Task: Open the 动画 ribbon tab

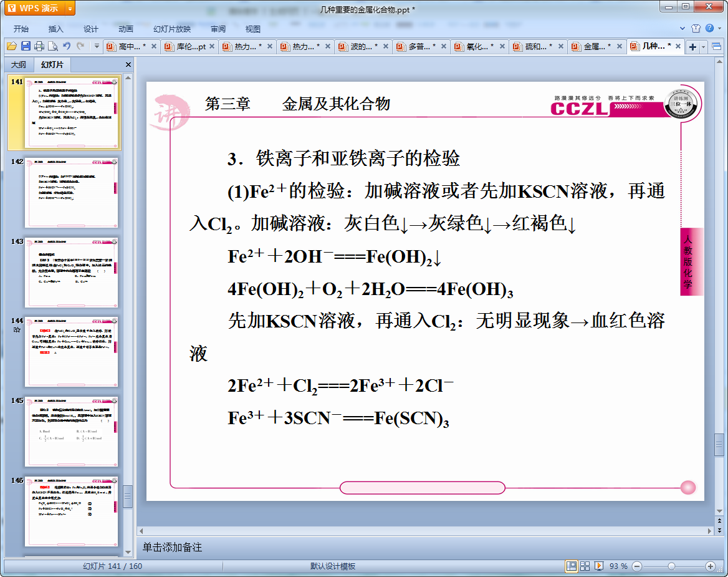Action: pyautogui.click(x=125, y=29)
